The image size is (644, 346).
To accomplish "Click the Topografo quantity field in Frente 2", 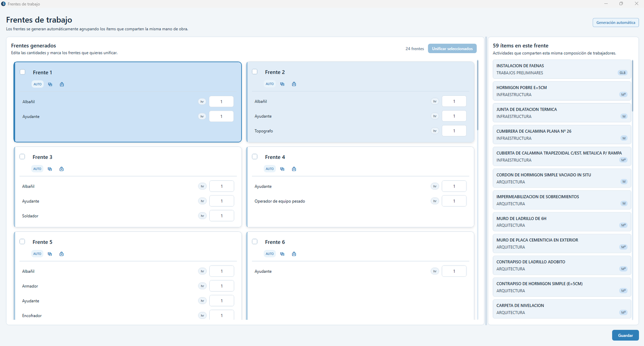I will (454, 131).
